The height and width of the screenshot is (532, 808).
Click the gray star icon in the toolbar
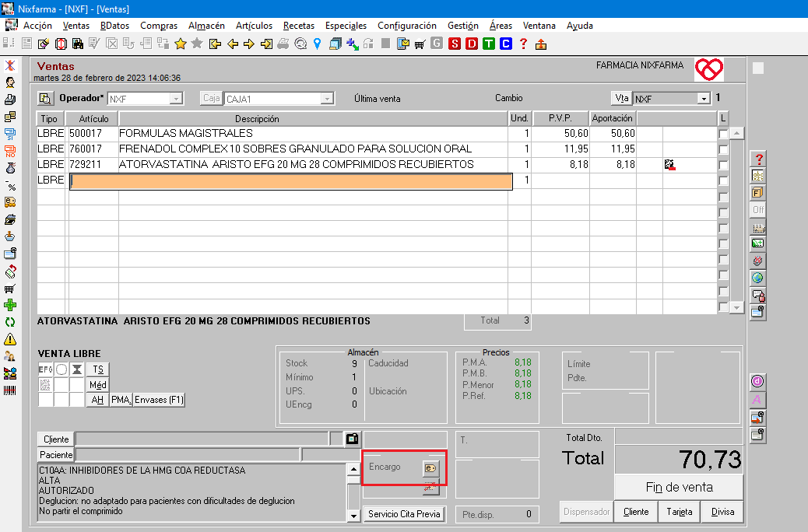(x=197, y=44)
